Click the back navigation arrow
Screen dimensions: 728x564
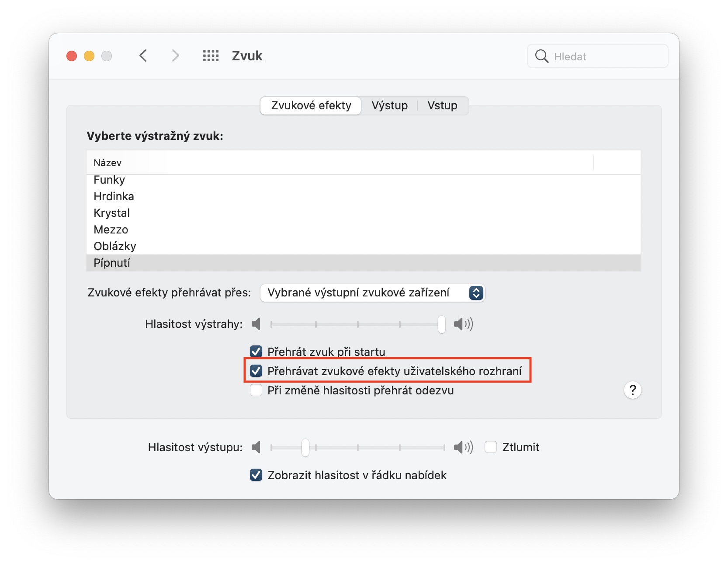pyautogui.click(x=143, y=56)
